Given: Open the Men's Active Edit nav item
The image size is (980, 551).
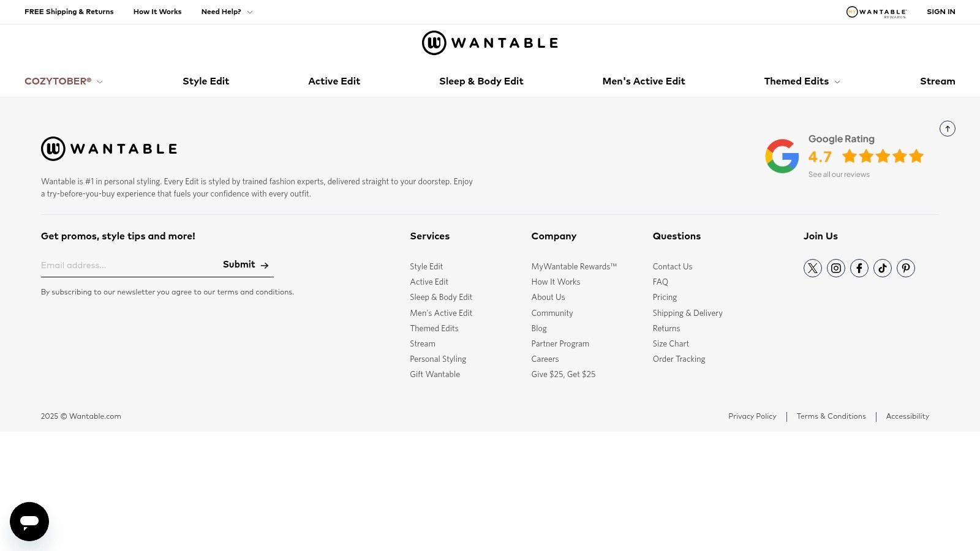Looking at the screenshot, I should click(644, 81).
